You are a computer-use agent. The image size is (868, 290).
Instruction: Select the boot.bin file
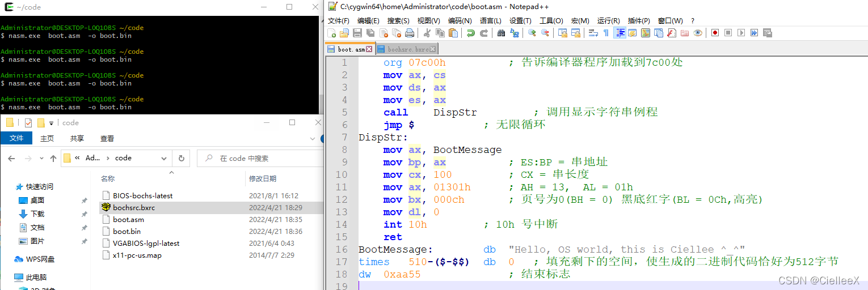[x=127, y=231]
